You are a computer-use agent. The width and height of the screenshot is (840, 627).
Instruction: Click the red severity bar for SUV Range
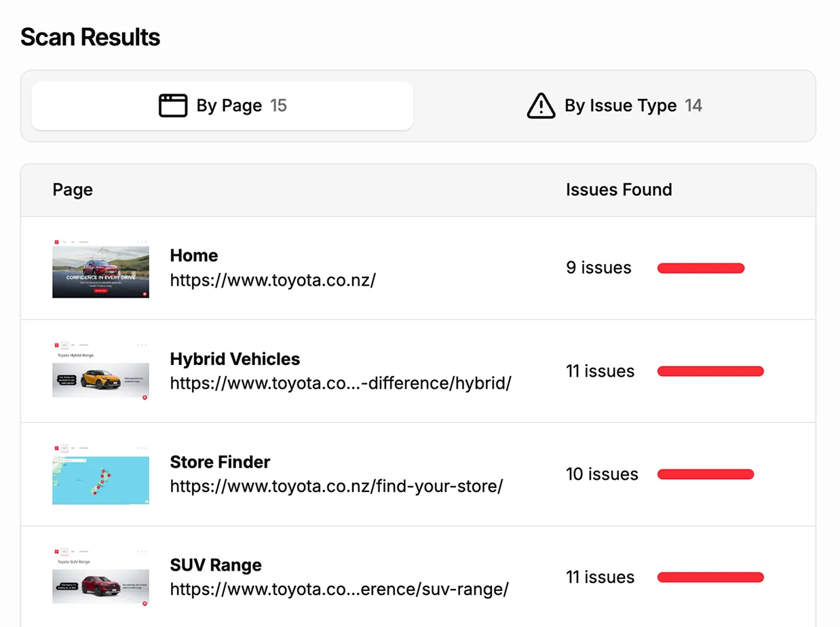click(x=710, y=577)
